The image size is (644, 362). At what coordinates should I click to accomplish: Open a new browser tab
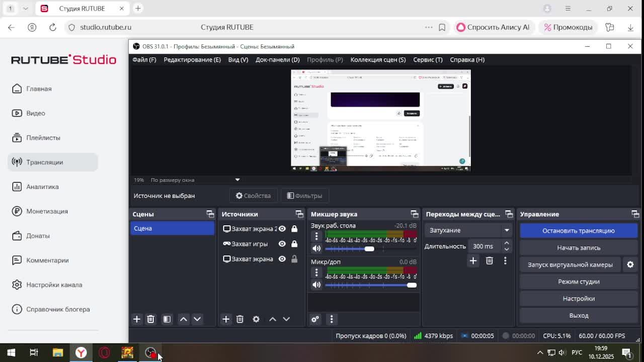coord(138,9)
